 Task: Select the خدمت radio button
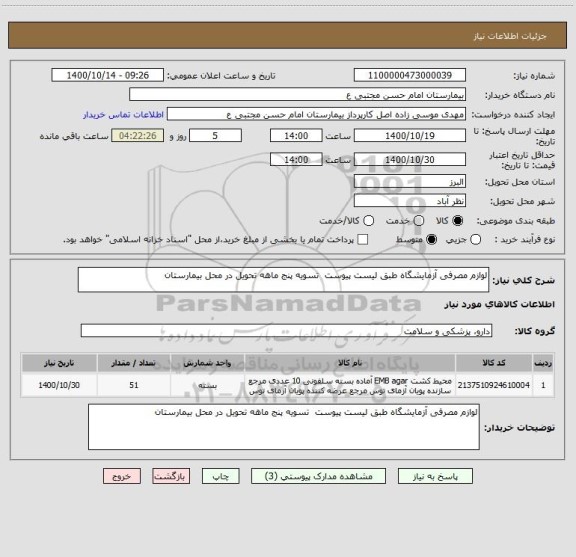(x=419, y=221)
